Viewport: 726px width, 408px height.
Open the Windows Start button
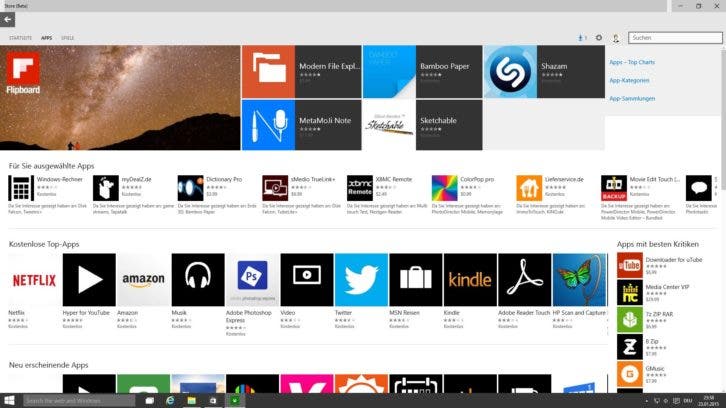coord(9,401)
